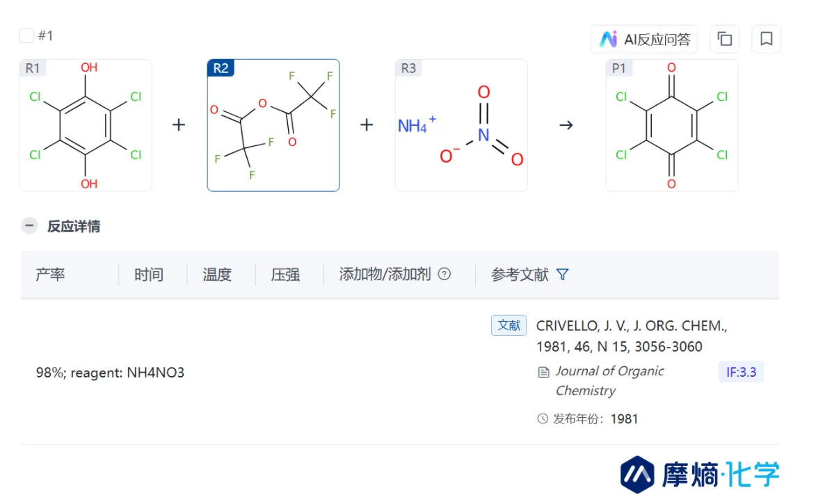The image size is (818, 504).
Task: Select the R3 ammonium nitrate structure
Action: tap(461, 125)
